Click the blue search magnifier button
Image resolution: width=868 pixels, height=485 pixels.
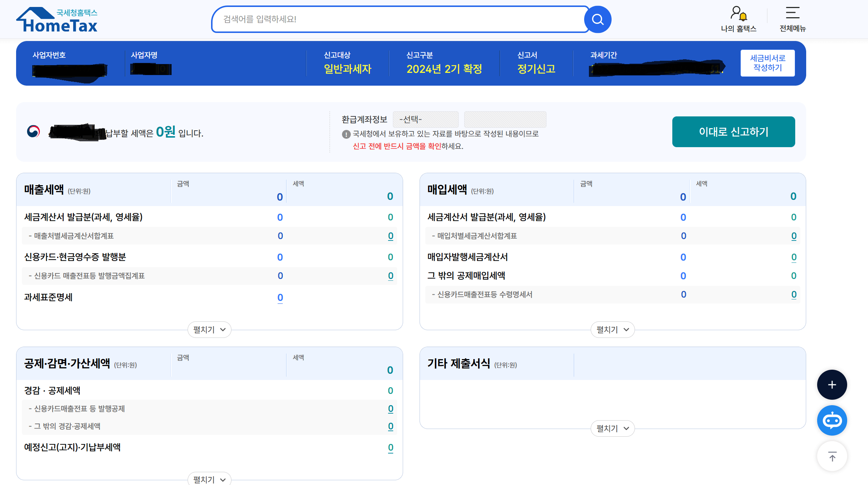pos(598,19)
